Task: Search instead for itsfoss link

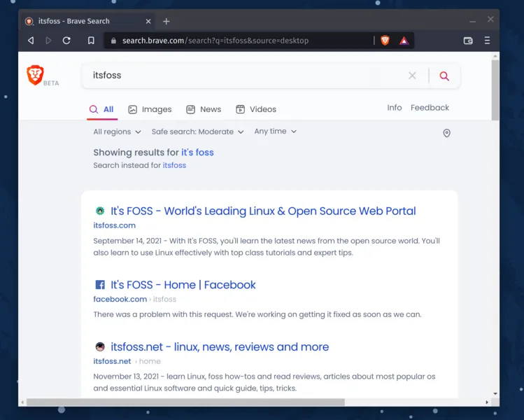Action: pyautogui.click(x=174, y=165)
